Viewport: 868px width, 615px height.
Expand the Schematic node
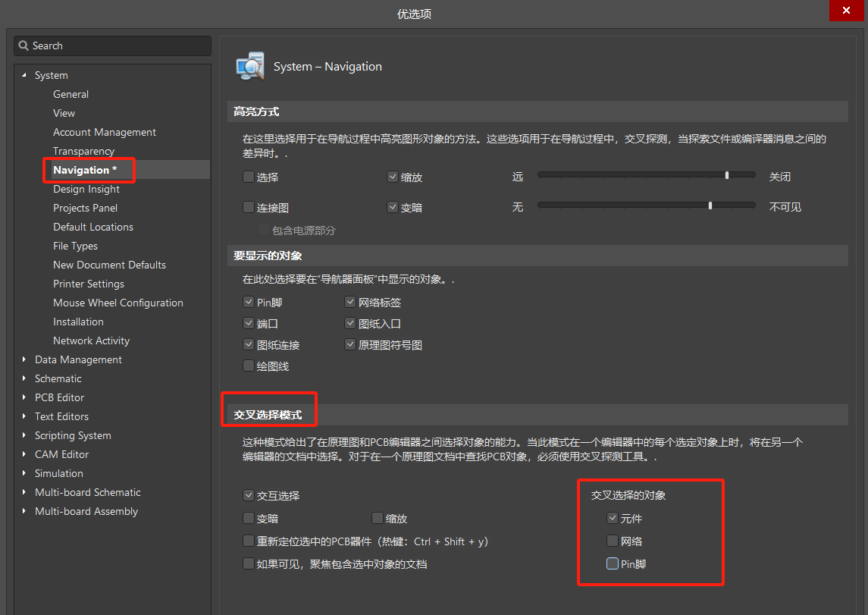24,378
